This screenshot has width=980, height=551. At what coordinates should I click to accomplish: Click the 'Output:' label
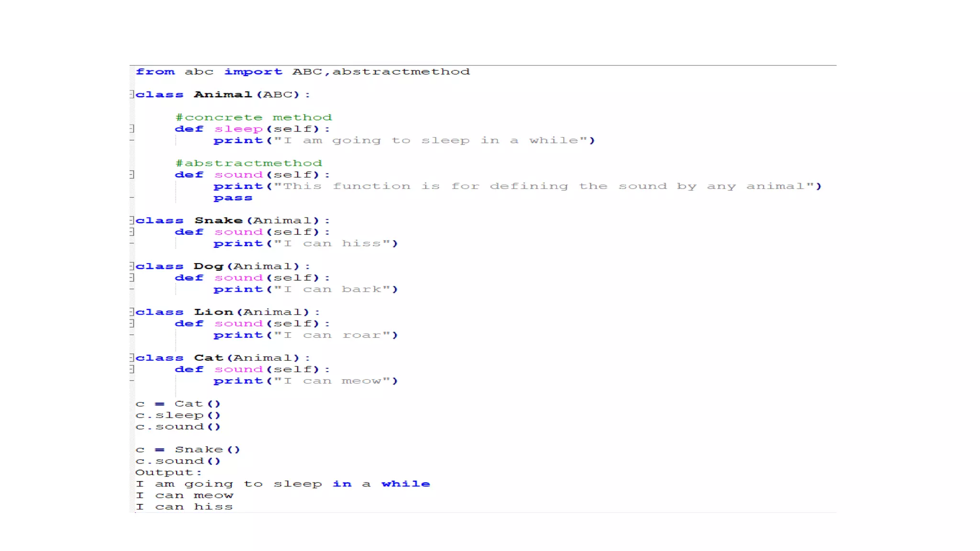click(x=168, y=473)
